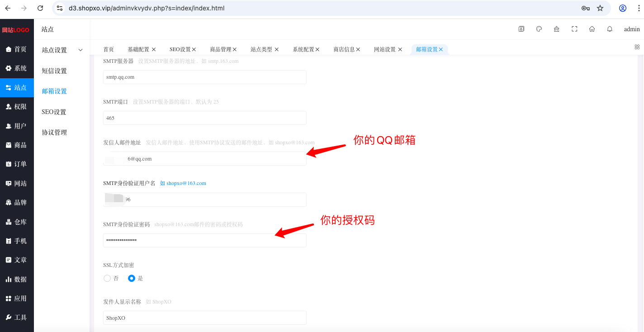The width and height of the screenshot is (644, 332).
Task: Select 否 for SSL方式加密
Action: point(107,278)
